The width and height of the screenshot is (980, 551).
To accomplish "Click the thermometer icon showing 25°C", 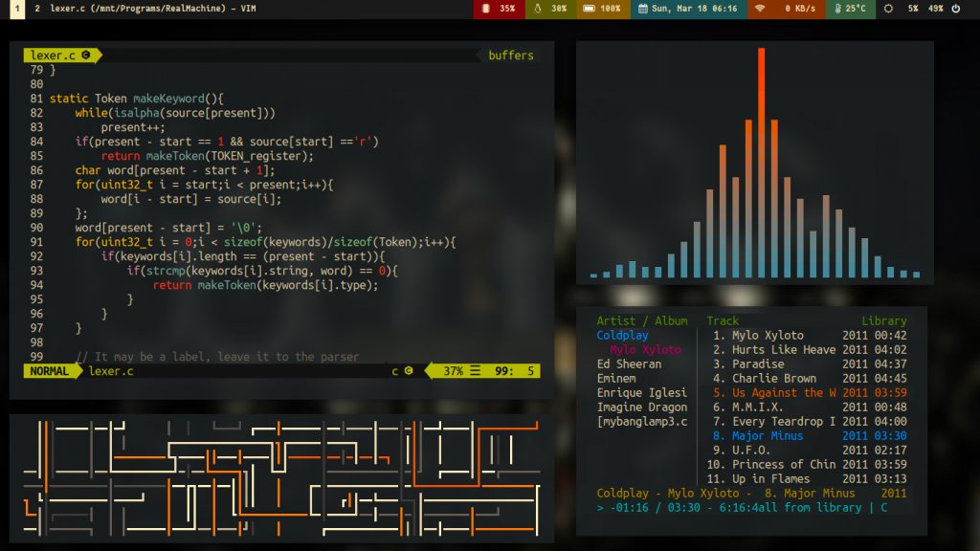I will 838,9.
